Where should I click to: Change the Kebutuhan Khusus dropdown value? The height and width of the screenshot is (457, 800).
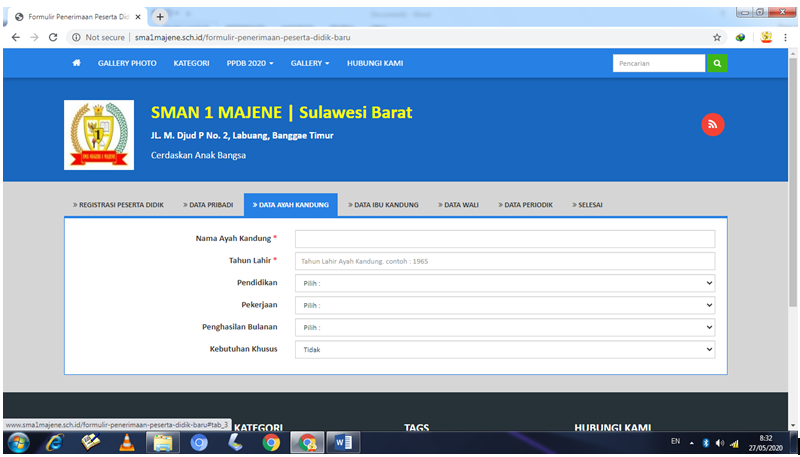[x=505, y=349]
